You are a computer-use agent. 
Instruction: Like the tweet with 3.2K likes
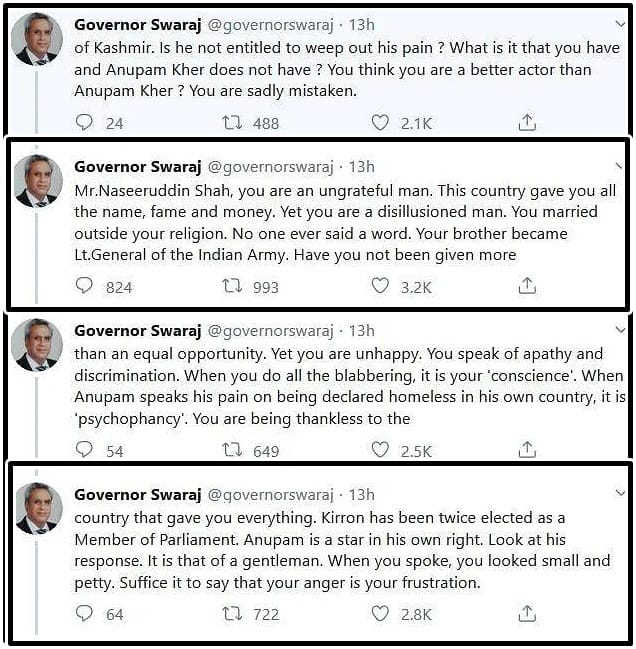point(380,287)
